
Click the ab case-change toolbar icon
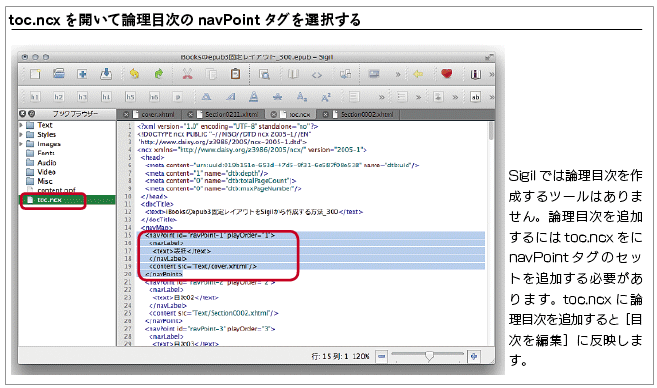click(475, 97)
